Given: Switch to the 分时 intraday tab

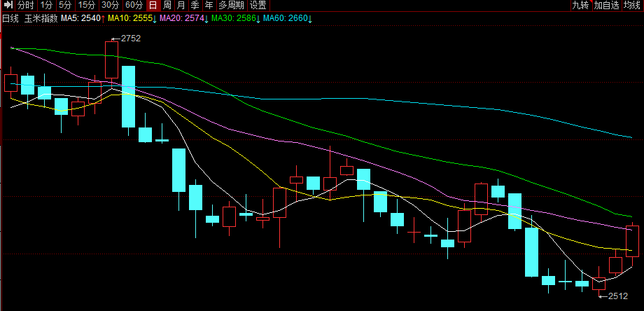Looking at the screenshot, I should click(x=27, y=6).
